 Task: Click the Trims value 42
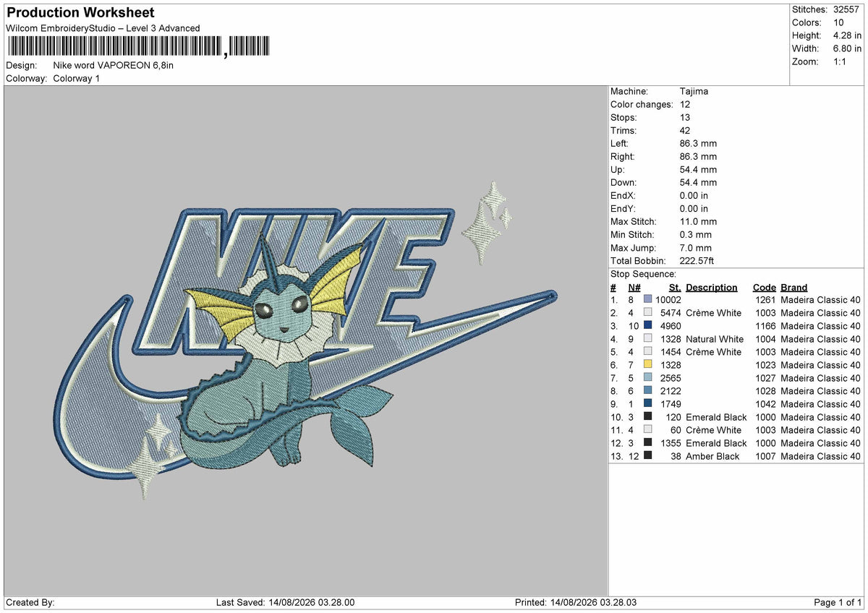point(685,131)
